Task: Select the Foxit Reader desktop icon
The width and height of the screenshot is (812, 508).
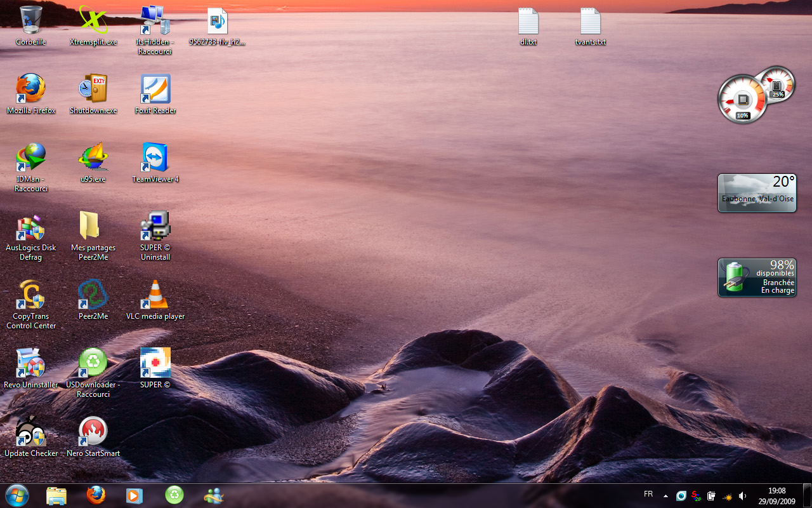Action: (155, 89)
